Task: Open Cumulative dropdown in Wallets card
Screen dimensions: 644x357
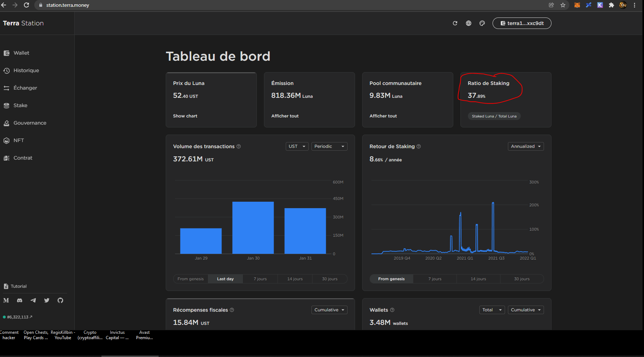Action: click(526, 310)
